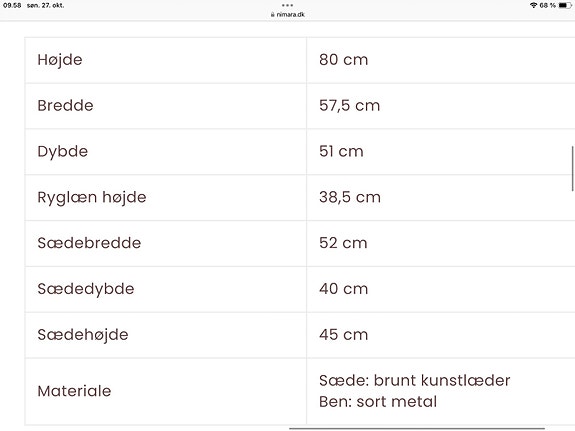The image size is (575, 431).
Task: Tap the three-dot multitasking icon at top
Action: point(288,5)
